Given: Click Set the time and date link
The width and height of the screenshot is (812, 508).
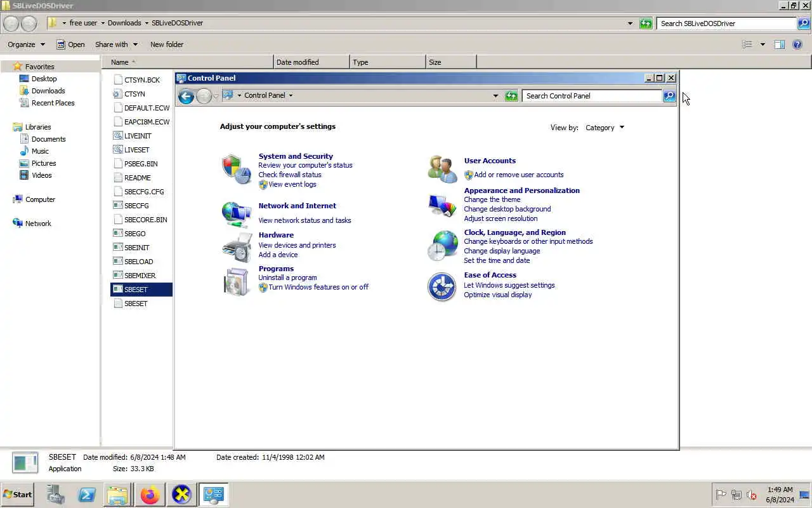Looking at the screenshot, I should click(497, 260).
